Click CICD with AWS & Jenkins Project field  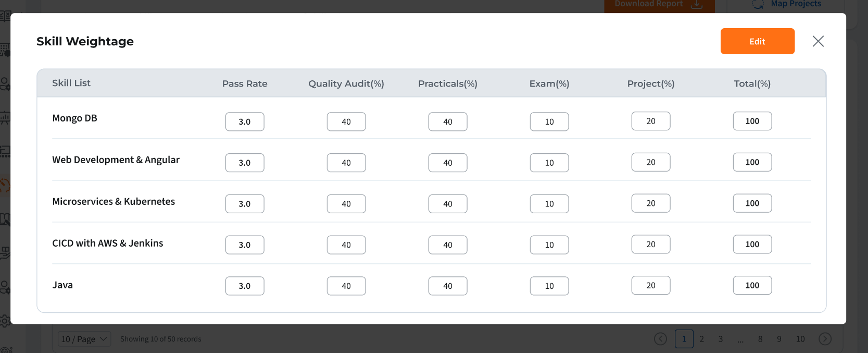651,245
